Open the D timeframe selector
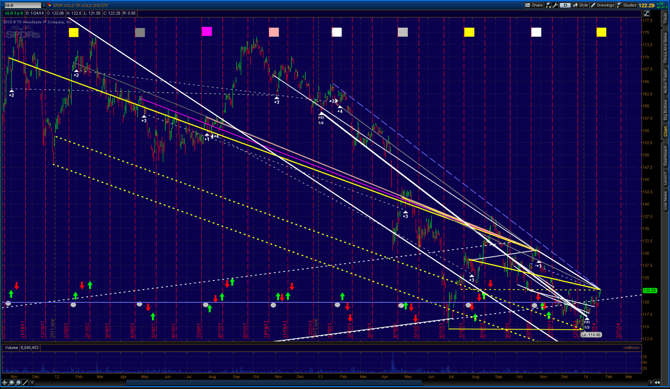 pyautogui.click(x=565, y=5)
